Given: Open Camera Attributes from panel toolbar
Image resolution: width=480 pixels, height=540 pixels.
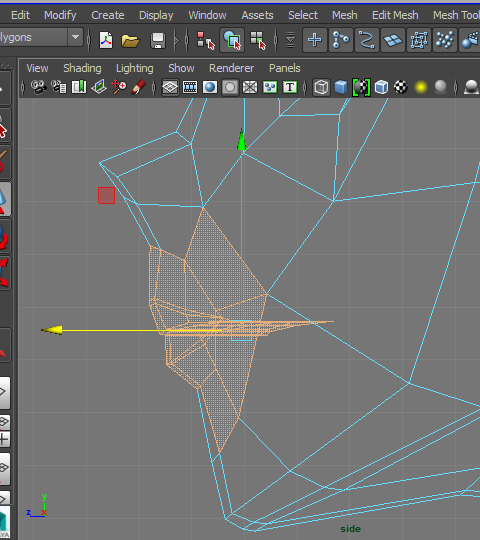Looking at the screenshot, I should click(59, 87).
